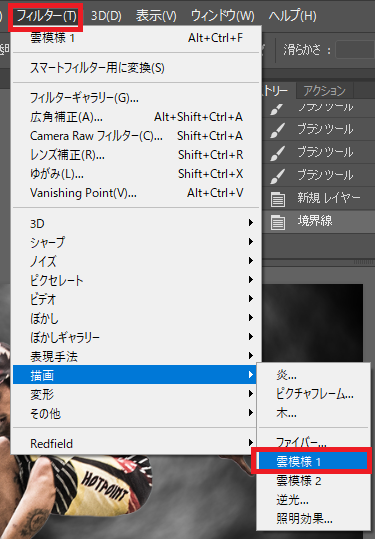
Task: Click the 滑らかさ input field
Action: [x=355, y=50]
